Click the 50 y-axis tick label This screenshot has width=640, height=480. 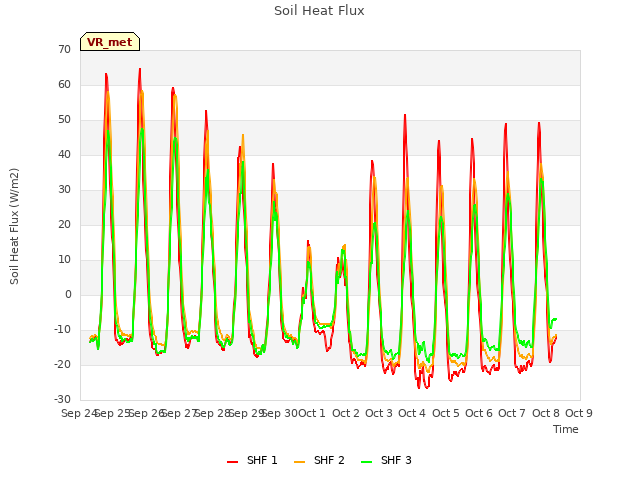click(64, 120)
